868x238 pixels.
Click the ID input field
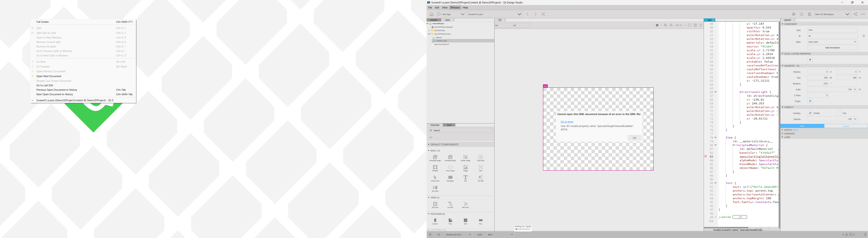pos(832,36)
